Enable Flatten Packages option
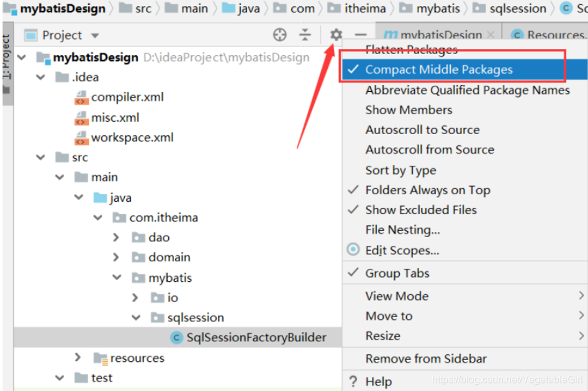Viewport: 588px width, 391px height. [x=464, y=50]
